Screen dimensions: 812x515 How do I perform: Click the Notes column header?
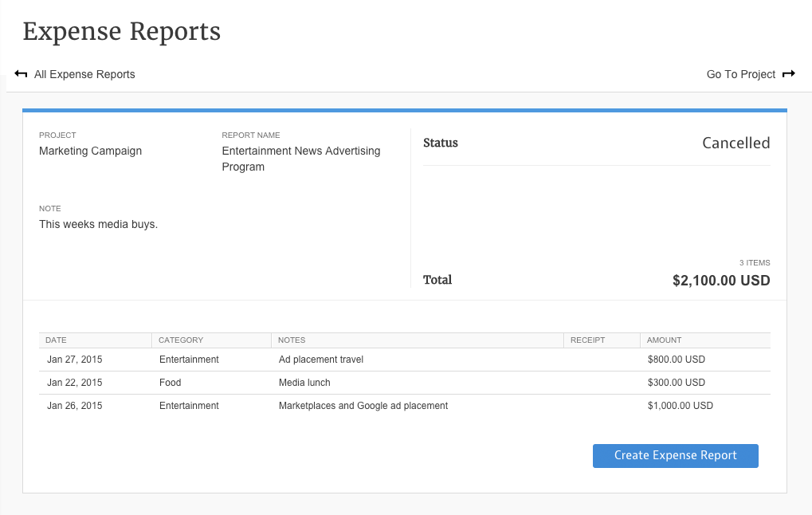click(292, 340)
